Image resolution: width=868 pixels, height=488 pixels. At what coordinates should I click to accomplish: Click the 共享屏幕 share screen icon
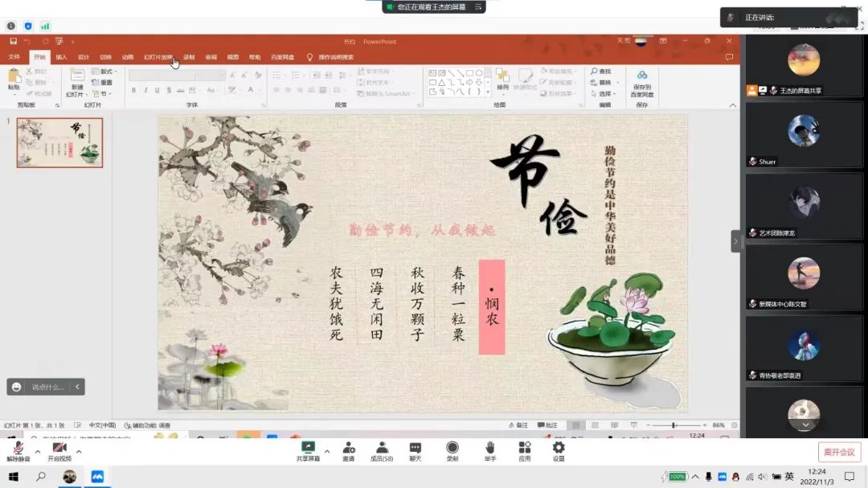(307, 448)
